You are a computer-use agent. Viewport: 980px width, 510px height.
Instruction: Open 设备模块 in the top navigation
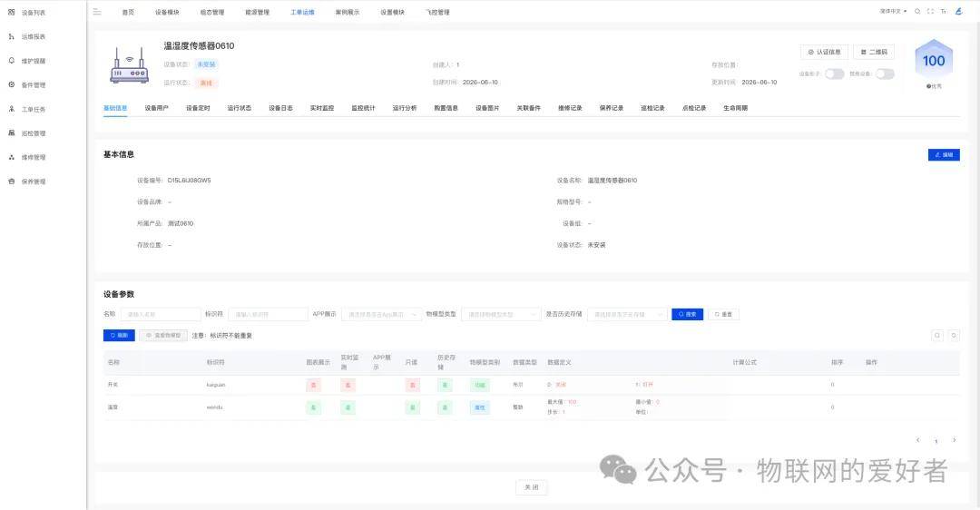tap(167, 12)
